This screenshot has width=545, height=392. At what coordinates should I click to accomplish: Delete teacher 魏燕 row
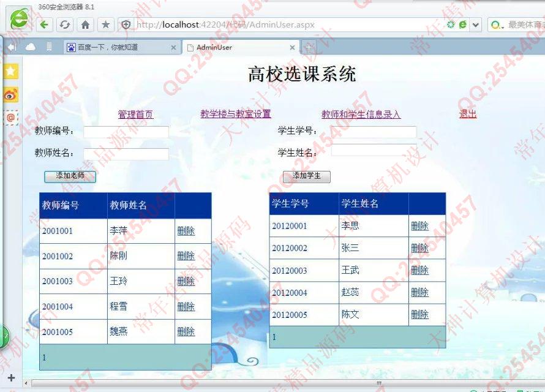coord(186,331)
